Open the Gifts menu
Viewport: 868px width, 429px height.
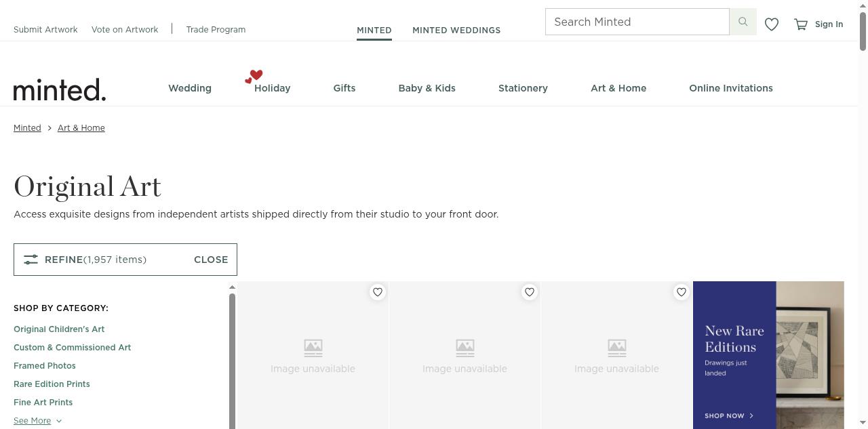344,88
